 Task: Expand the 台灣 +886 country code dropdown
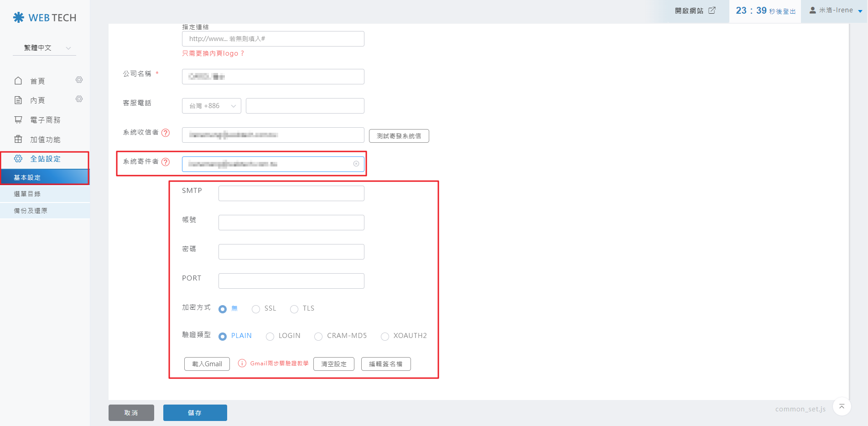212,106
